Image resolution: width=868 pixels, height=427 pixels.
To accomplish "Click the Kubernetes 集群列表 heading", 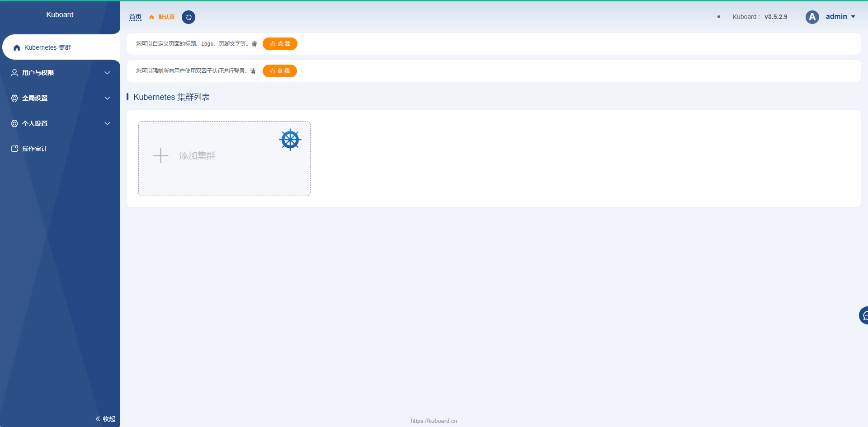I will coord(172,97).
